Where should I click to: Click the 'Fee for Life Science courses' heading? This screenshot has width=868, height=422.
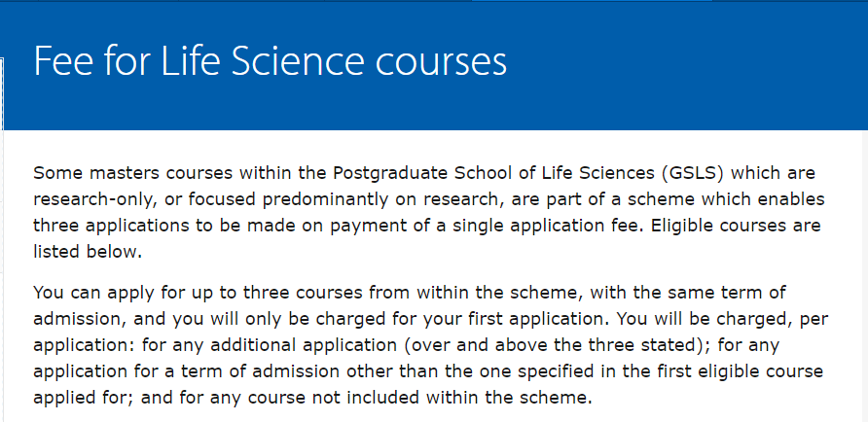click(271, 60)
